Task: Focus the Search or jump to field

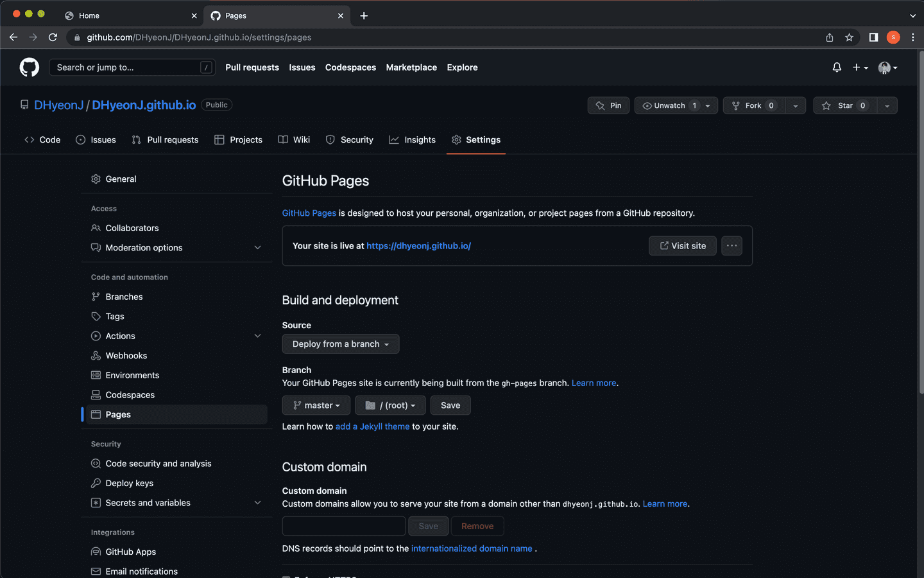Action: pos(132,67)
